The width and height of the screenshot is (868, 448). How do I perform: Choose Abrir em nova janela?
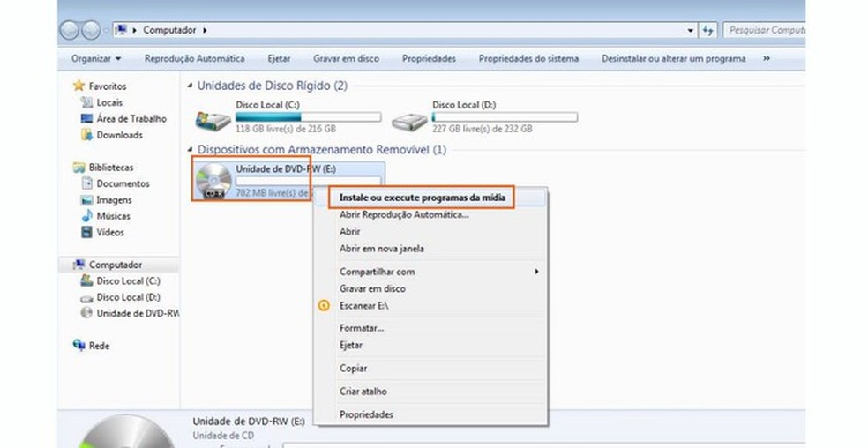click(x=381, y=249)
